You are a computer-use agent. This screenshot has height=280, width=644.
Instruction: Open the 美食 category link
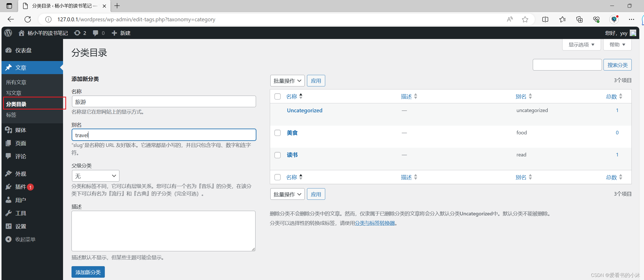292,133
